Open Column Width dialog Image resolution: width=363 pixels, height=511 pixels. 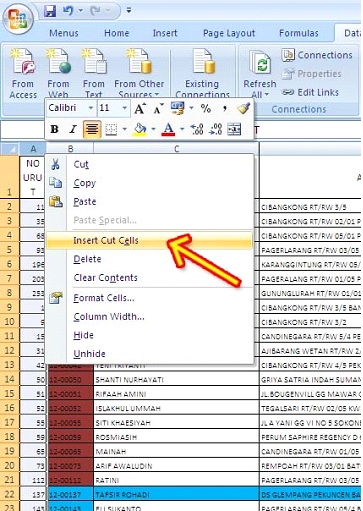click(149, 316)
